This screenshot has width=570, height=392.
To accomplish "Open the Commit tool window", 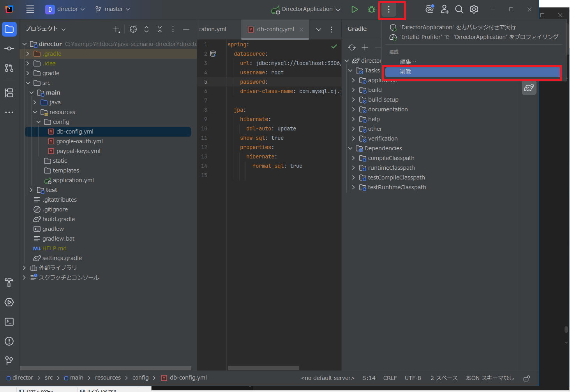I will click(9, 48).
